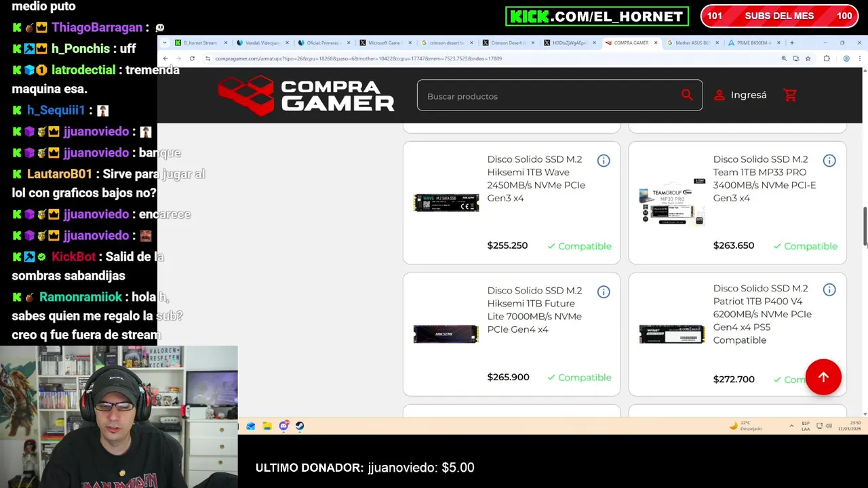The image size is (868, 488).
Task: Click the red scroll-to-top arrow button
Action: point(823,377)
